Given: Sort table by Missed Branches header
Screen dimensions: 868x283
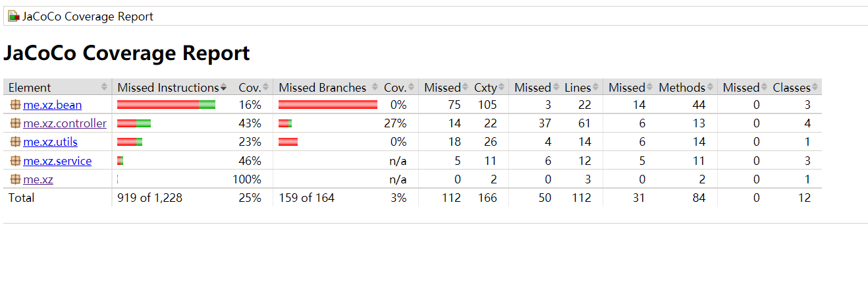Looking at the screenshot, I should pyautogui.click(x=323, y=87).
